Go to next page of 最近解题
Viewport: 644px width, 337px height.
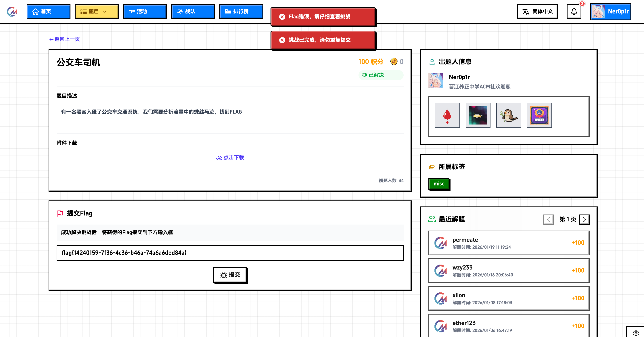point(584,219)
